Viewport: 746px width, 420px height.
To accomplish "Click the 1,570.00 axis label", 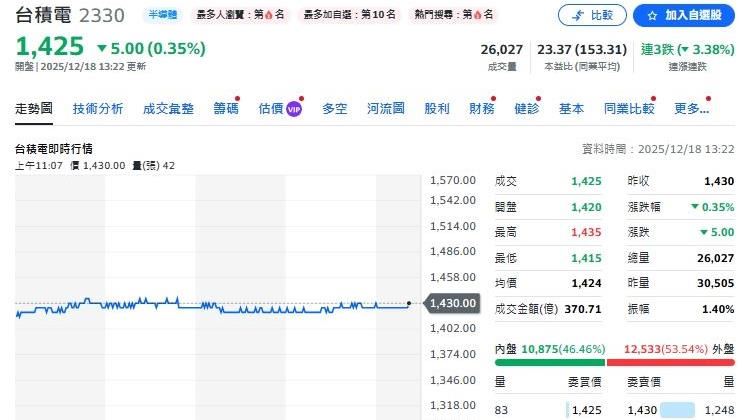I will [x=452, y=181].
